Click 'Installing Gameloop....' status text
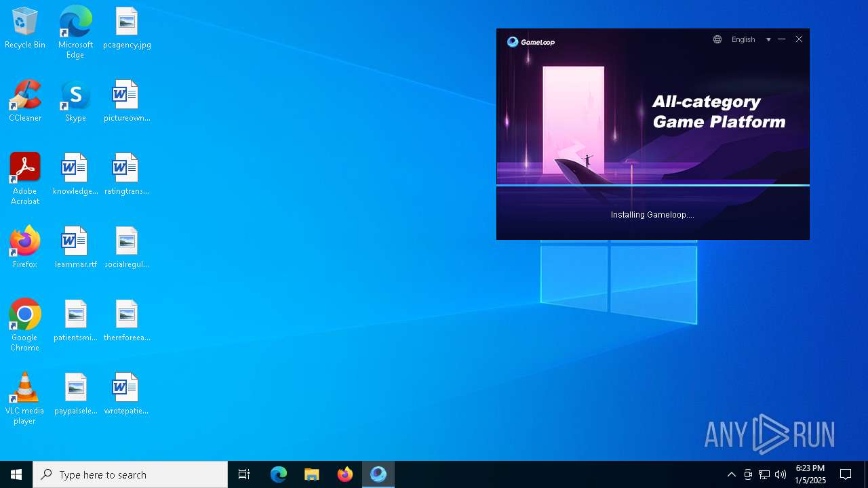Image resolution: width=868 pixels, height=488 pixels. (652, 215)
